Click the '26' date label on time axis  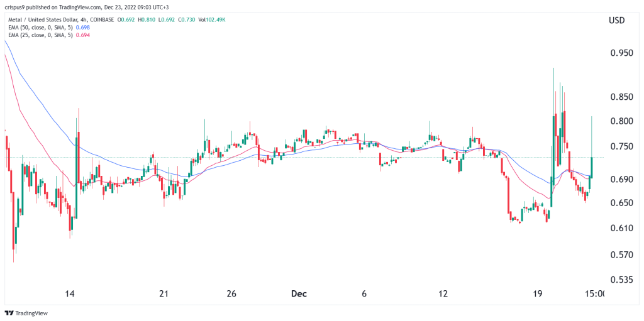231,294
